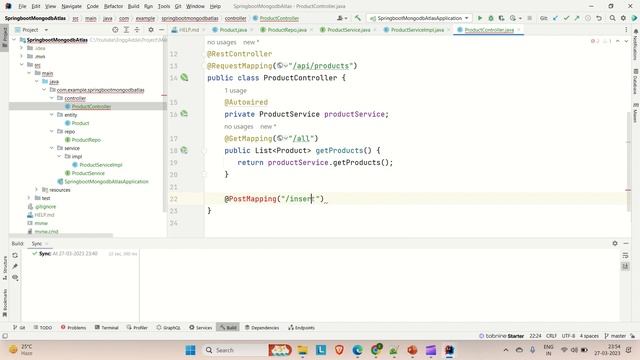640x360 pixels.
Task: Build project using the hammer icon
Action: [358, 18]
